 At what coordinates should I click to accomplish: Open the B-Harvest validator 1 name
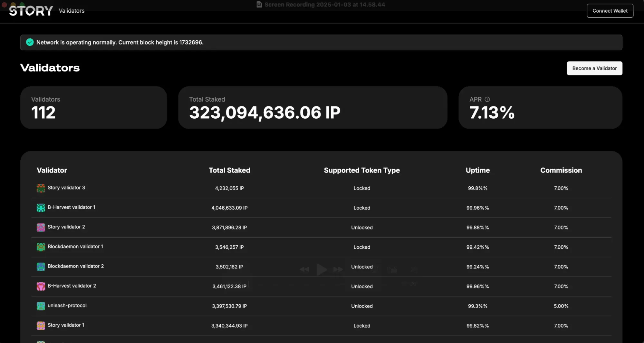coord(72,207)
